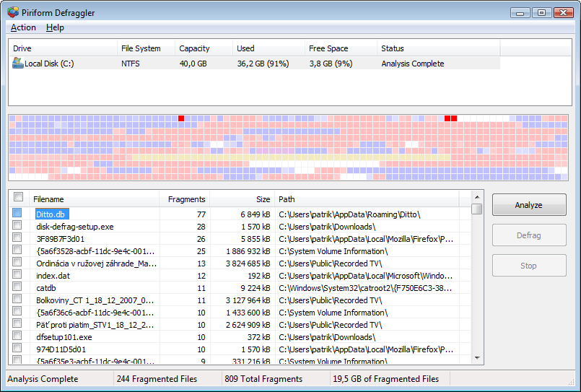This screenshot has width=581, height=392.
Task: Click the path C:\Users\patrik\AppData\Roaming\Ditto\
Action: point(349,214)
